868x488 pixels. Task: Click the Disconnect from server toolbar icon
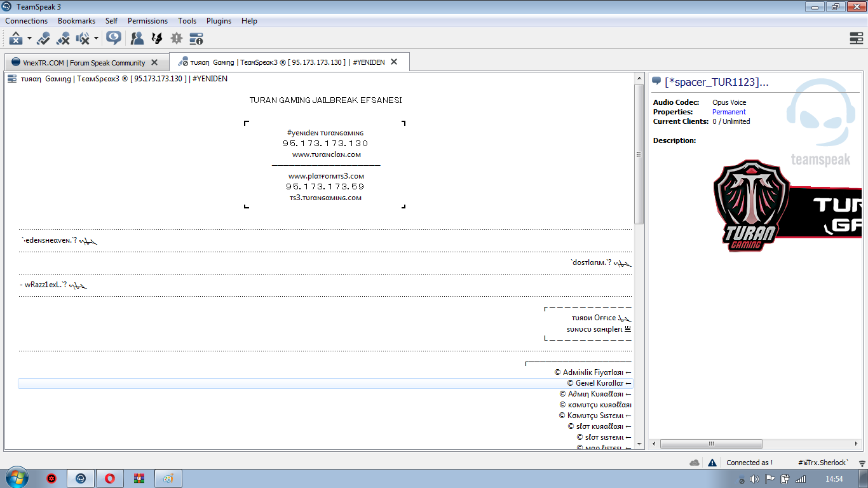[x=16, y=39]
